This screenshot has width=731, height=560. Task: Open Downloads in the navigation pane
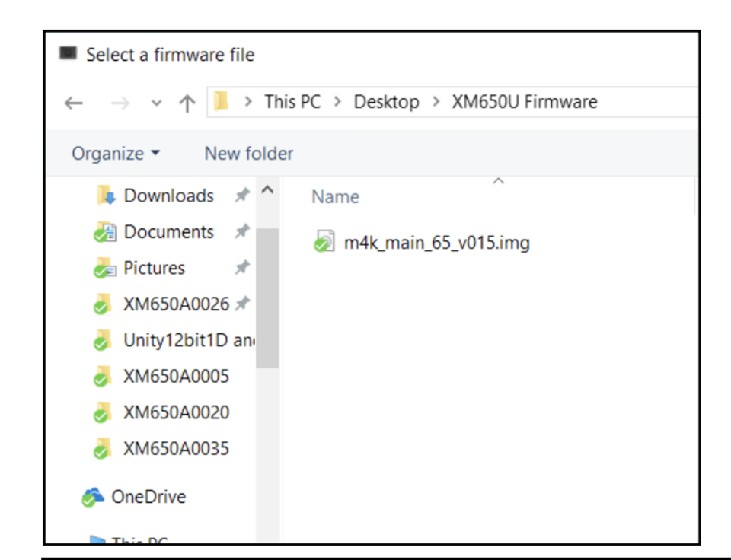click(168, 196)
